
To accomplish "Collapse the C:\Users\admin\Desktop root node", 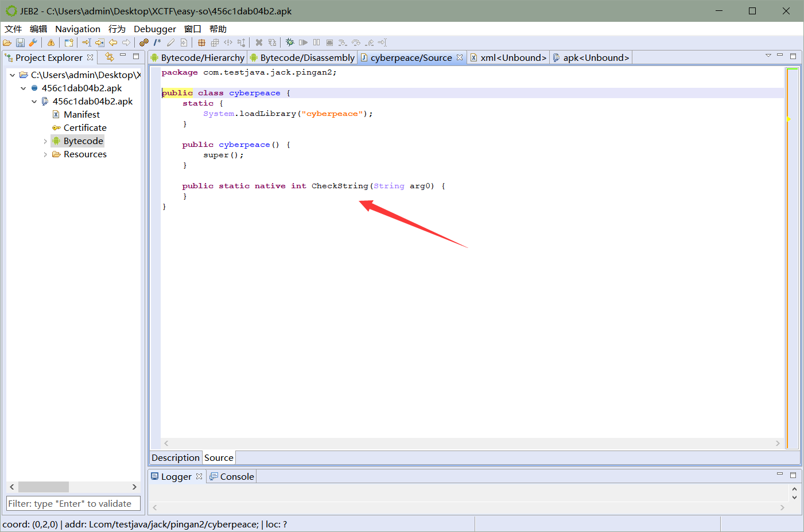I will [12, 75].
